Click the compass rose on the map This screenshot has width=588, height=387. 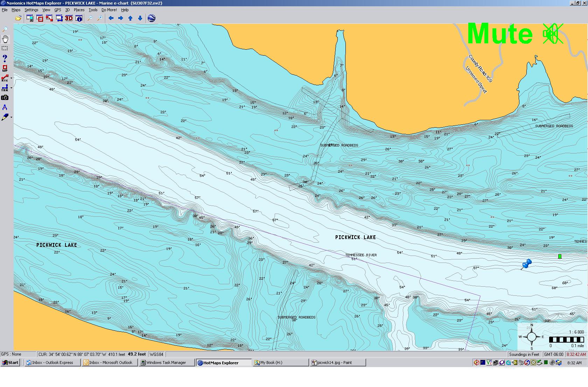[x=531, y=337]
